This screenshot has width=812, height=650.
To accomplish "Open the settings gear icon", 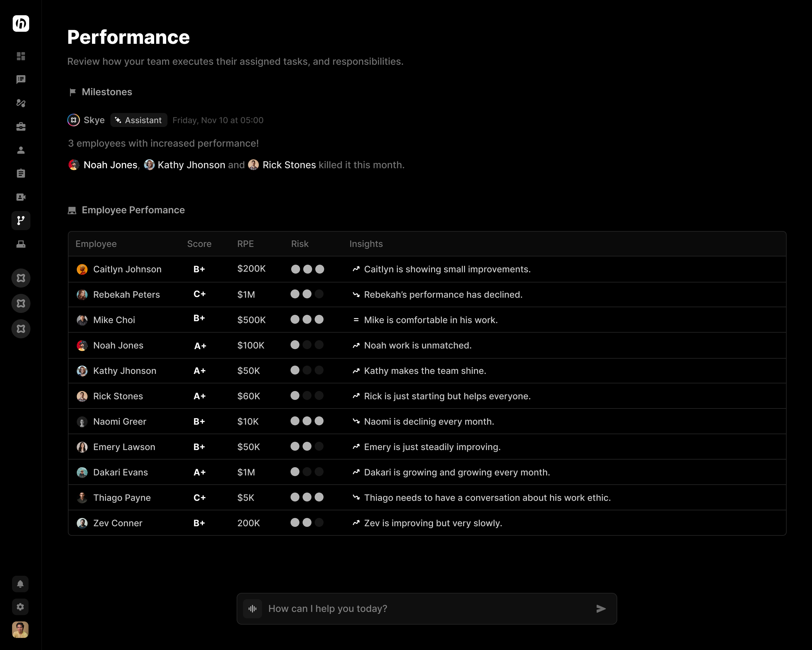I will click(20, 607).
